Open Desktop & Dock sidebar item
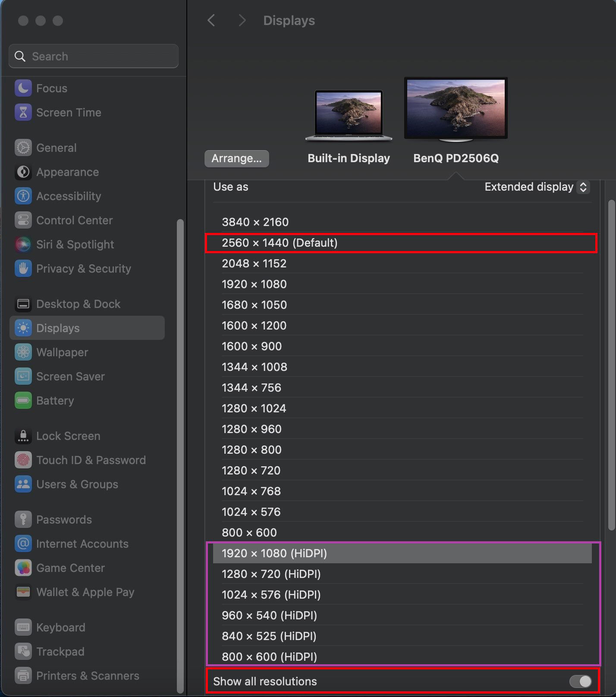This screenshot has width=616, height=697. pyautogui.click(x=87, y=304)
